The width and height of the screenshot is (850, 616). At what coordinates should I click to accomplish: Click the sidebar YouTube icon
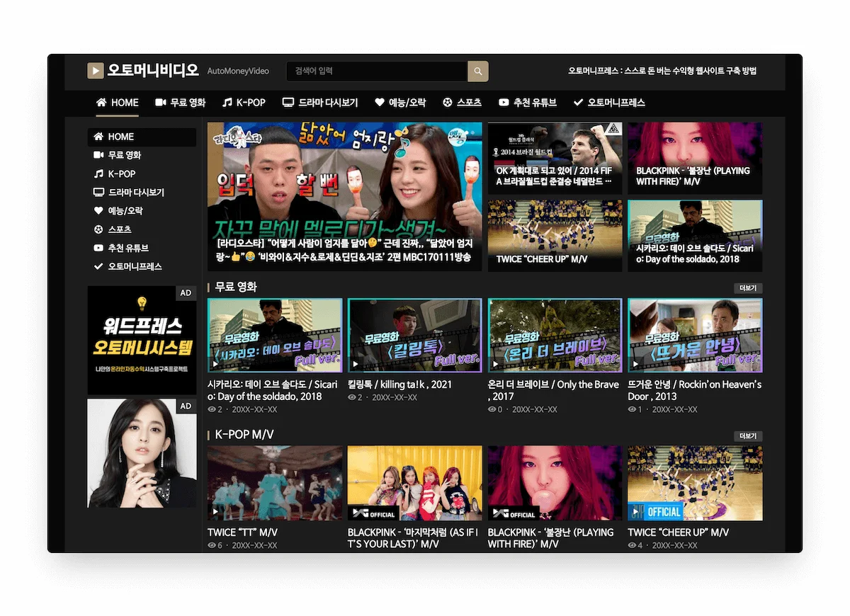[x=98, y=249]
